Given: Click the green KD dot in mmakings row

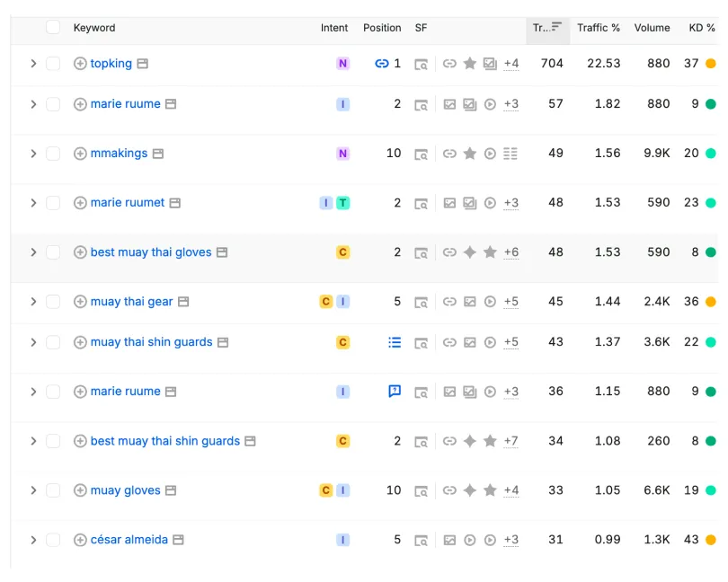Looking at the screenshot, I should click(710, 154).
